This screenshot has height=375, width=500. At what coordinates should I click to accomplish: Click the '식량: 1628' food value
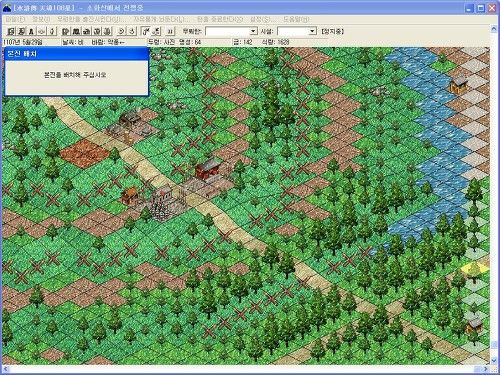[275, 42]
